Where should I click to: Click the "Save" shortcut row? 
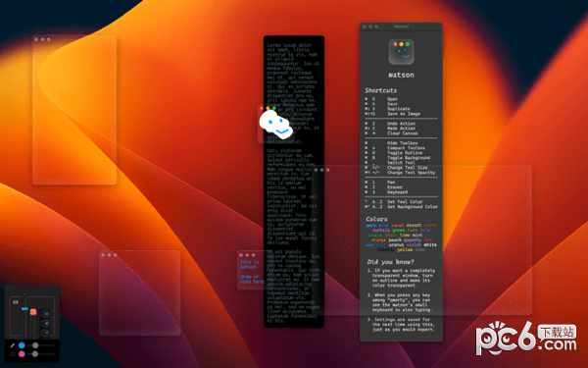click(x=381, y=104)
